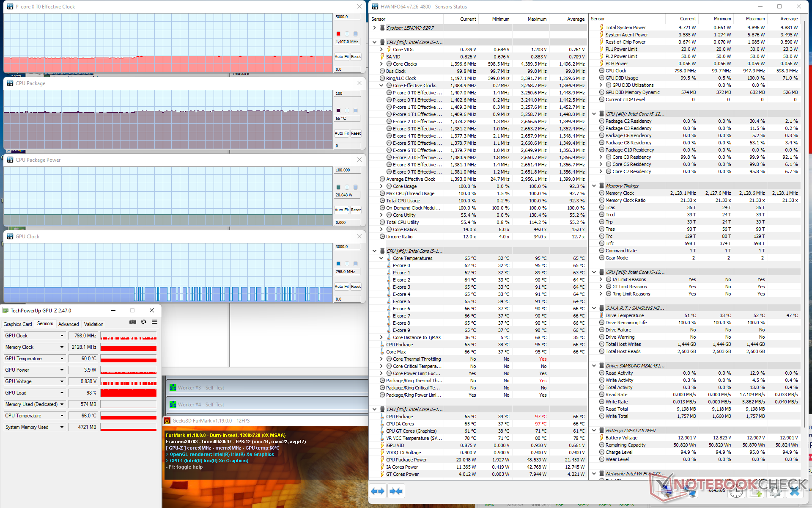Click the network computers icon in HWiNFO toolbar

pos(689,492)
